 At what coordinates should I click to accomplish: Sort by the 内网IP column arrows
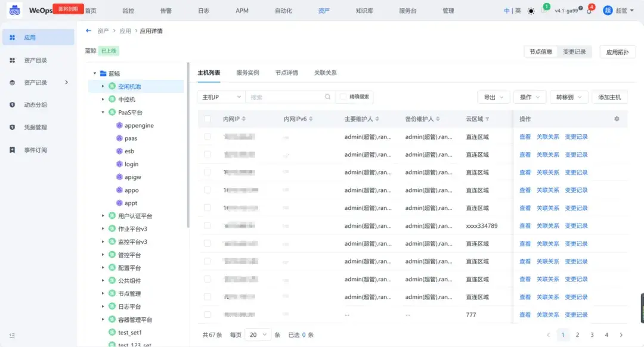point(243,119)
